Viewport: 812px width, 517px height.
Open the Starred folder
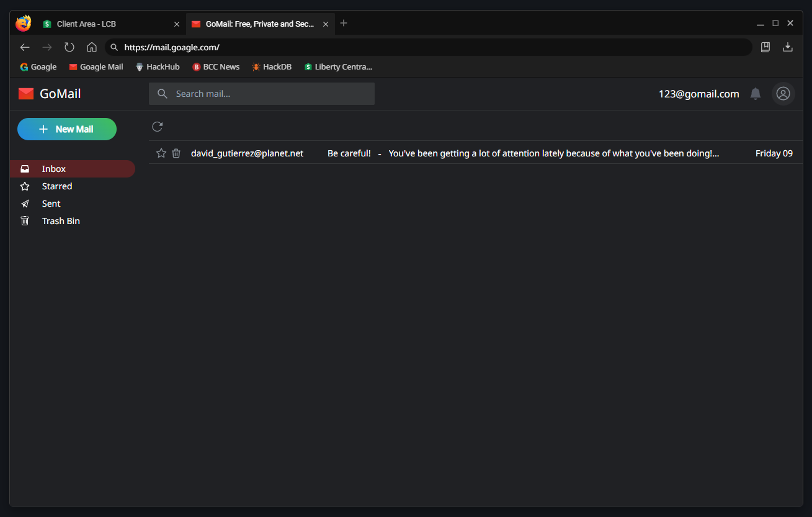[56, 186]
